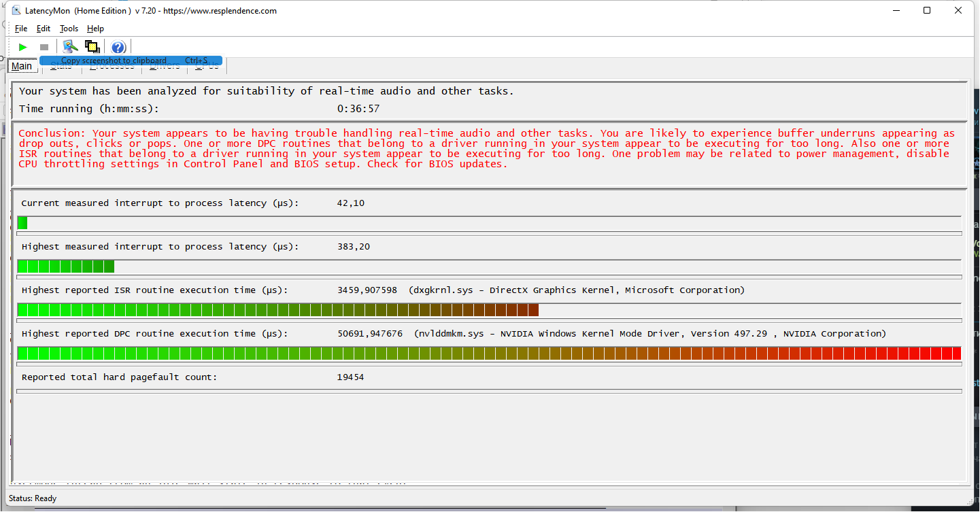Screen dimensions: 980x512
Task: Open the Edit menu
Action: 44,29
